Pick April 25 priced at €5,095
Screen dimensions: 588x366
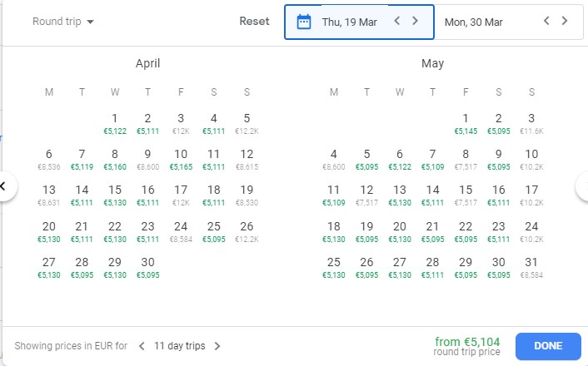214,230
